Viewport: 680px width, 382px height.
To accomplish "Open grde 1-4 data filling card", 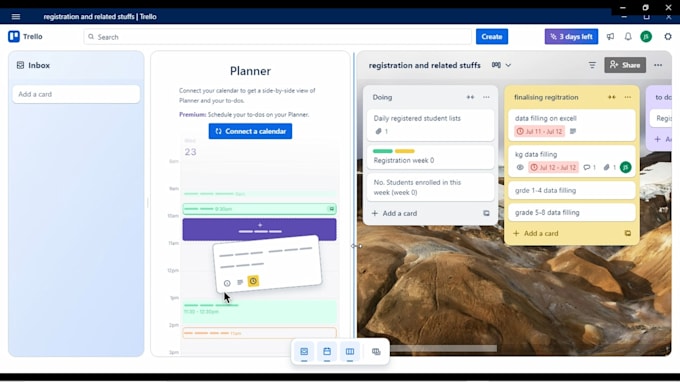I will pos(572,190).
